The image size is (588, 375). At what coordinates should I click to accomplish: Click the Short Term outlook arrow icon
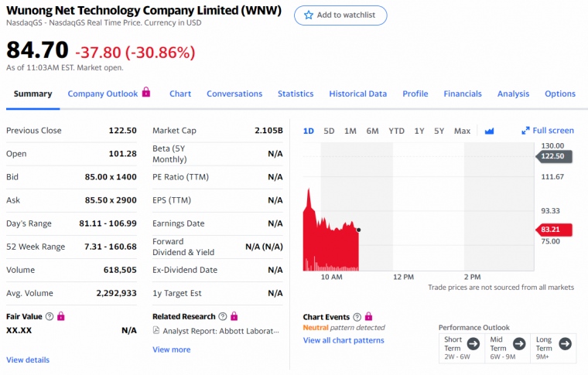coord(473,343)
